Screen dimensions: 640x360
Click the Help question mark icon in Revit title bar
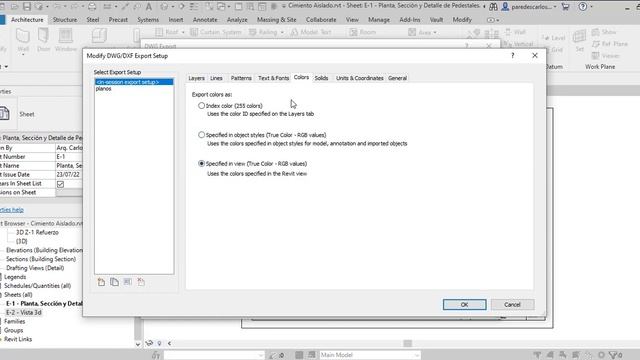point(583,7)
